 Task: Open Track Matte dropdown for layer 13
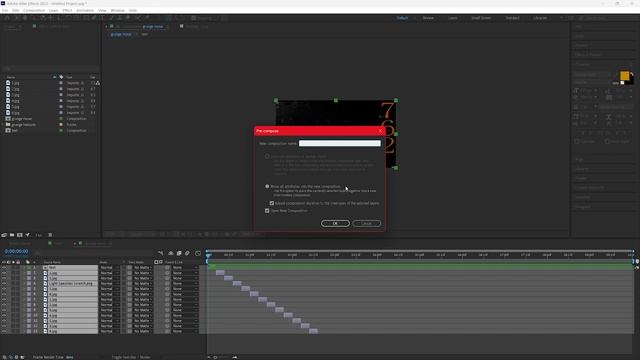[x=142, y=331]
